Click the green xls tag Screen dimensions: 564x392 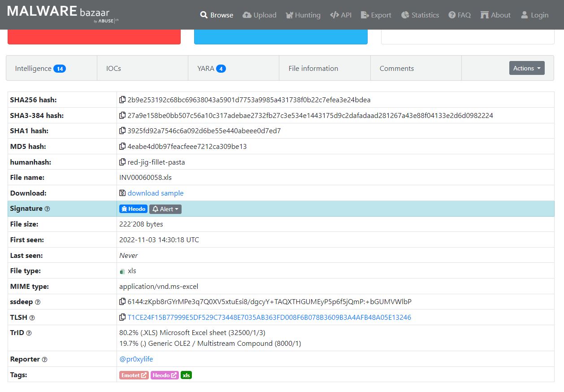click(x=186, y=375)
